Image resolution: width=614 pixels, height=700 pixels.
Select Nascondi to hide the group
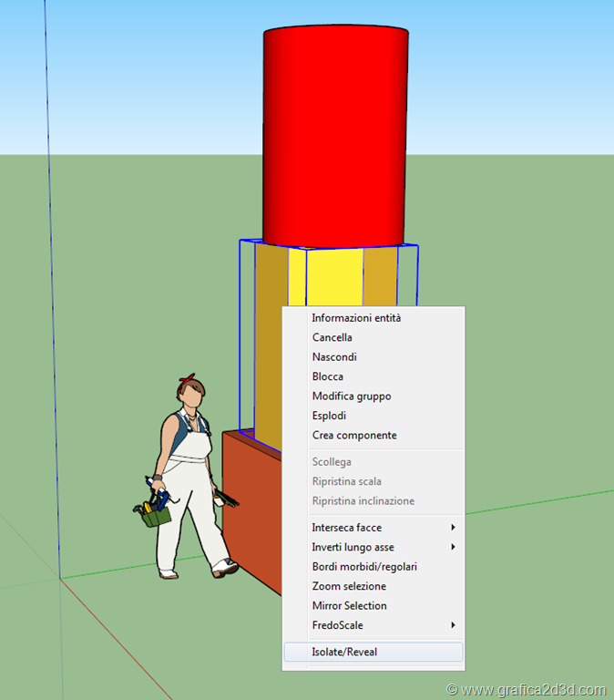click(x=334, y=357)
